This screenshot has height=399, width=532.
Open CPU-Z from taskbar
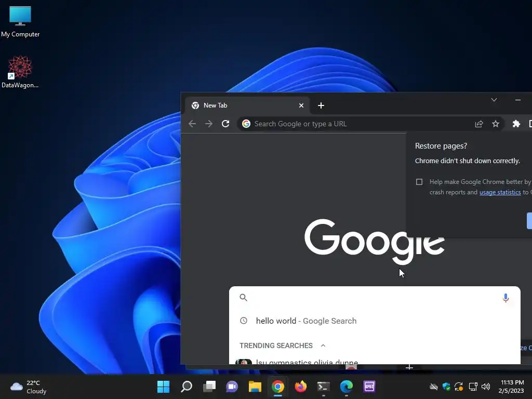(x=369, y=387)
